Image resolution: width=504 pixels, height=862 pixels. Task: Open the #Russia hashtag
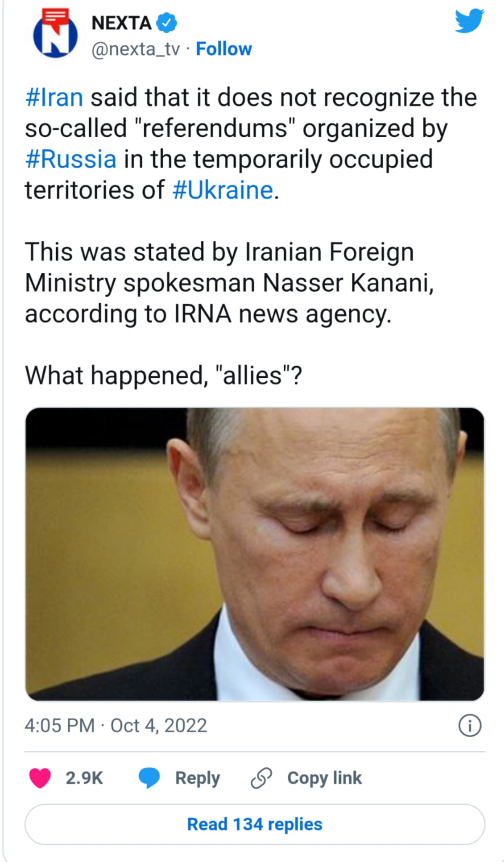click(71, 160)
